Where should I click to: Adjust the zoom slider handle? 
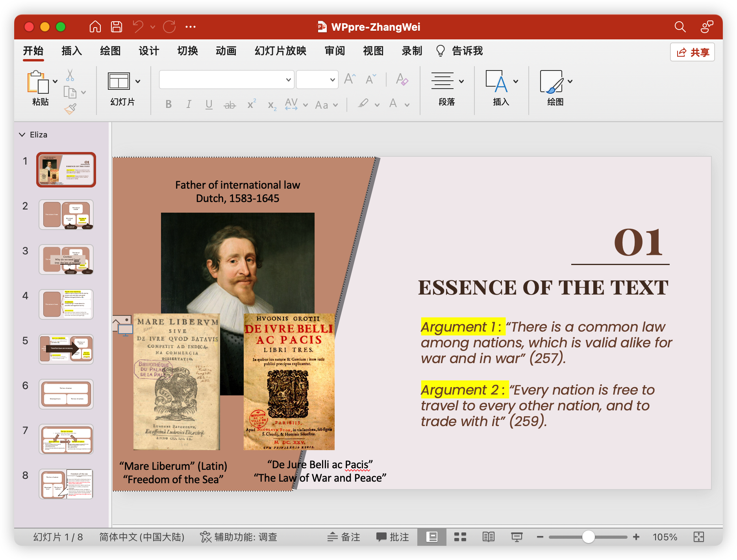tap(588, 537)
